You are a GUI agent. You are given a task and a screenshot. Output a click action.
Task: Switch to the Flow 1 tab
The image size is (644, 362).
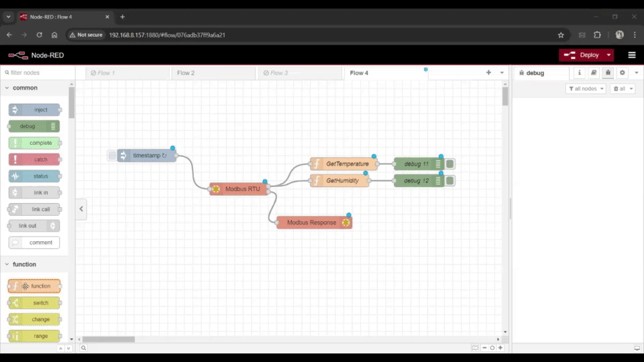point(127,73)
